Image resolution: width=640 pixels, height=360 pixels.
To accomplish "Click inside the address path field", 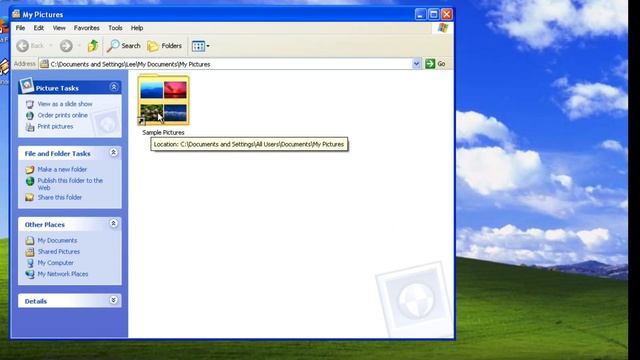I will (x=229, y=64).
